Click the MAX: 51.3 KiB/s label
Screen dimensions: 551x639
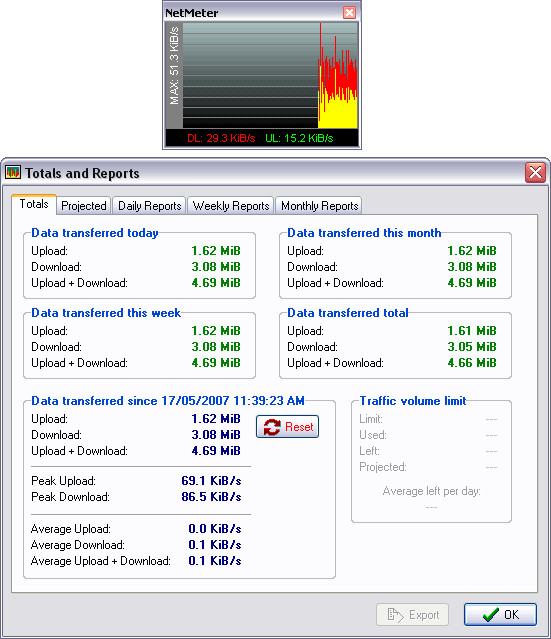pos(174,66)
